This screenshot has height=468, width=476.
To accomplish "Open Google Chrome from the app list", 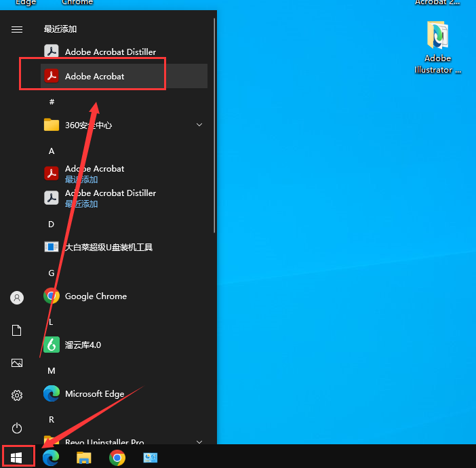I will (x=95, y=296).
